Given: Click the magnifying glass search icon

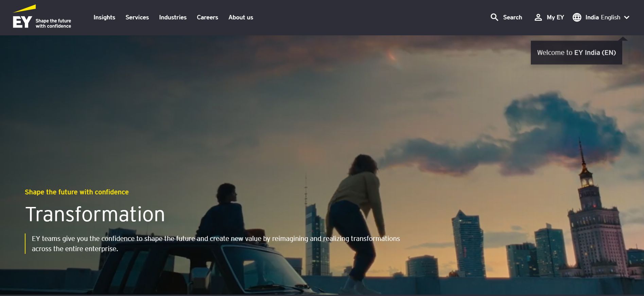Looking at the screenshot, I should click(x=494, y=17).
